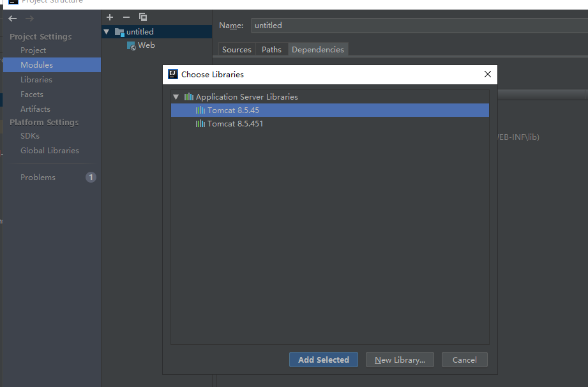
Task: Click the back navigation arrow
Action: coord(12,19)
